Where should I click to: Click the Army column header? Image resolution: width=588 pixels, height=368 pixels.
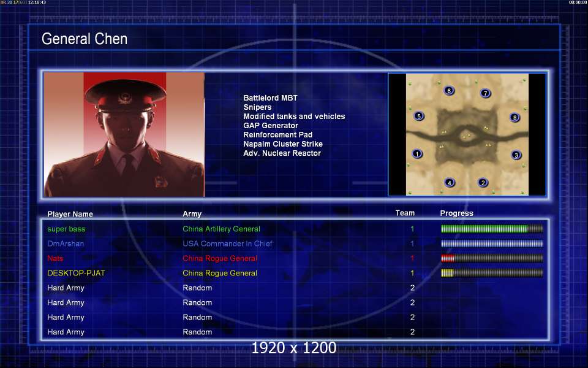point(192,214)
